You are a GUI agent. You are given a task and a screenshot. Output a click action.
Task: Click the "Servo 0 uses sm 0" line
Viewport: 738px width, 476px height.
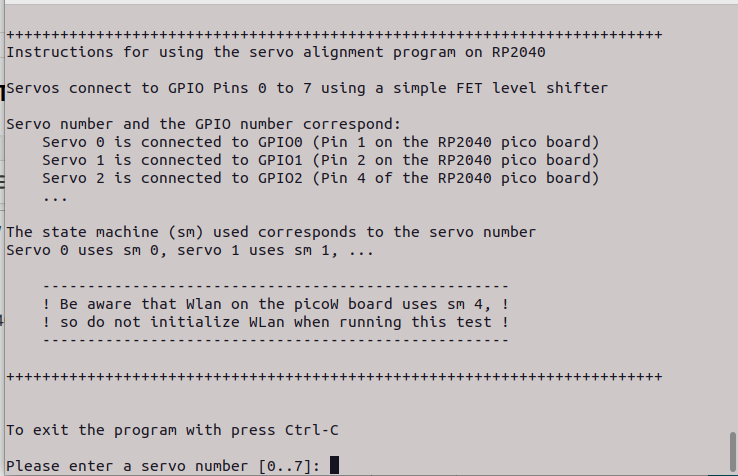click(x=190, y=250)
